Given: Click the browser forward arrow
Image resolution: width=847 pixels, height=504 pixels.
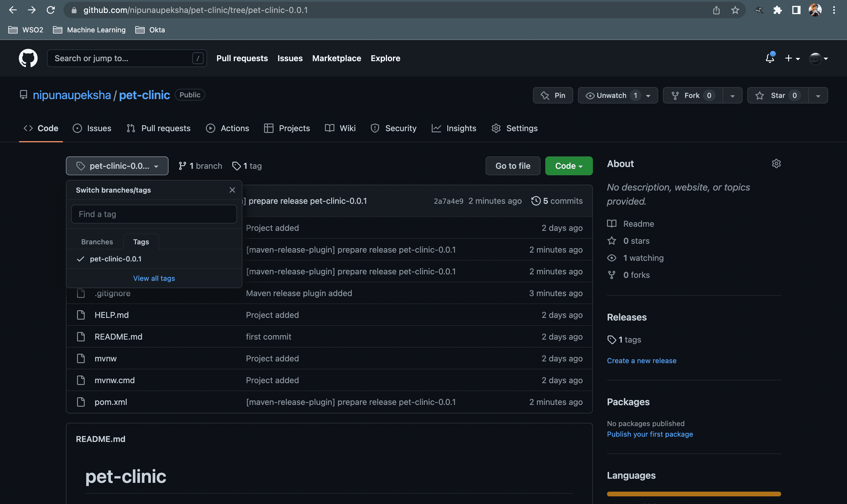Looking at the screenshot, I should 31,10.
